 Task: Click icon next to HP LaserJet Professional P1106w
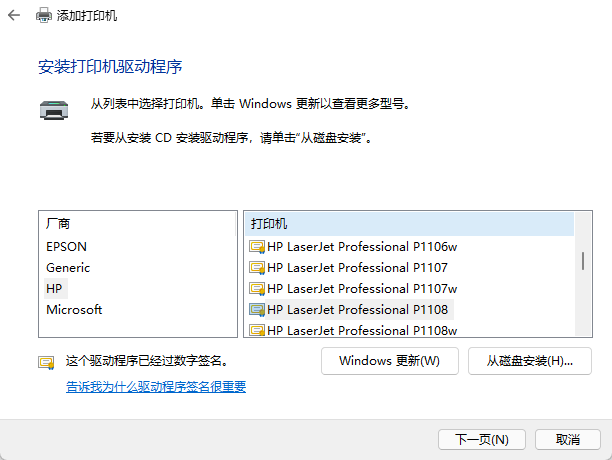[x=257, y=246]
